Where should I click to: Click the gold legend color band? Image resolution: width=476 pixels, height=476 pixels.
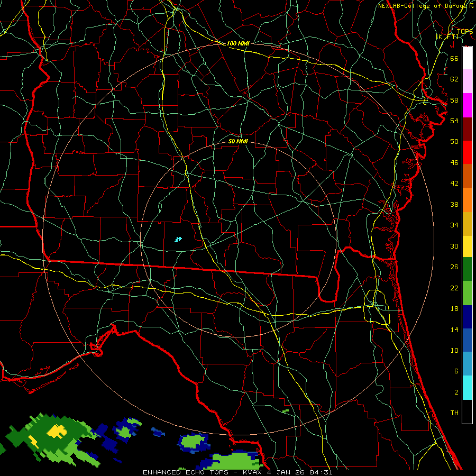[x=467, y=224]
